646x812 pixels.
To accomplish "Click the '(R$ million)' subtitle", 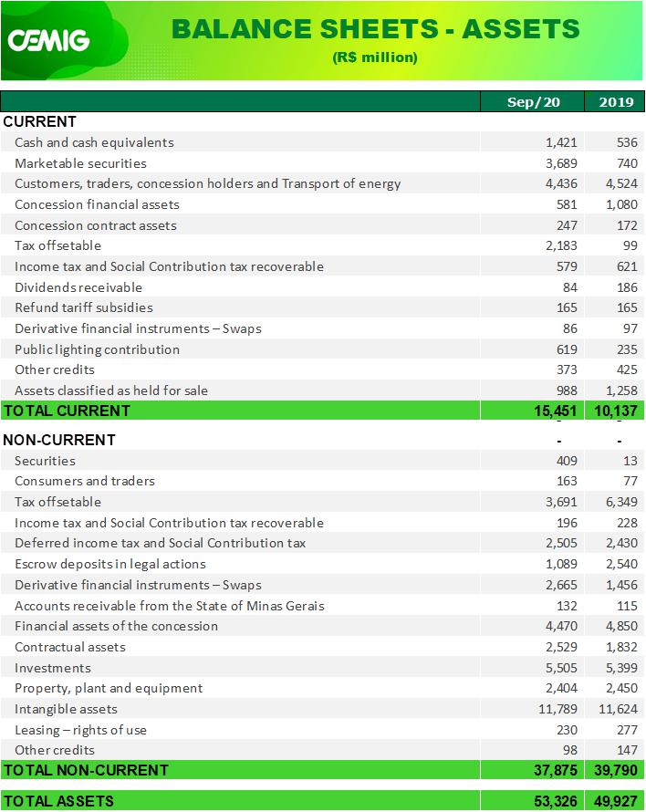I will pos(375,57).
